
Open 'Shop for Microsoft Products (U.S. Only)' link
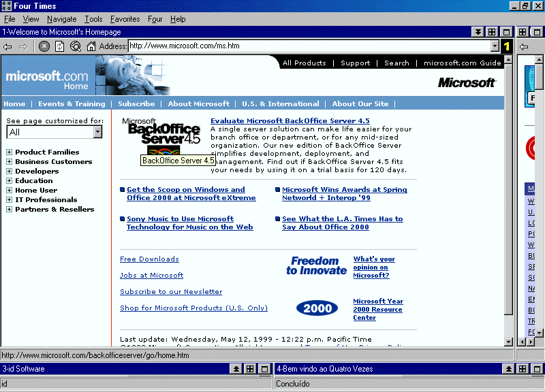[x=193, y=308]
